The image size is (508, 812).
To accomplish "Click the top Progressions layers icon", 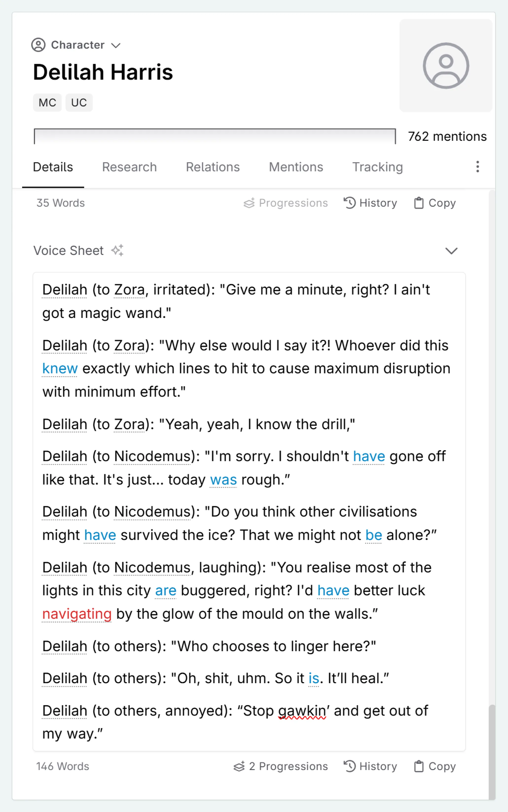I will [x=249, y=203].
